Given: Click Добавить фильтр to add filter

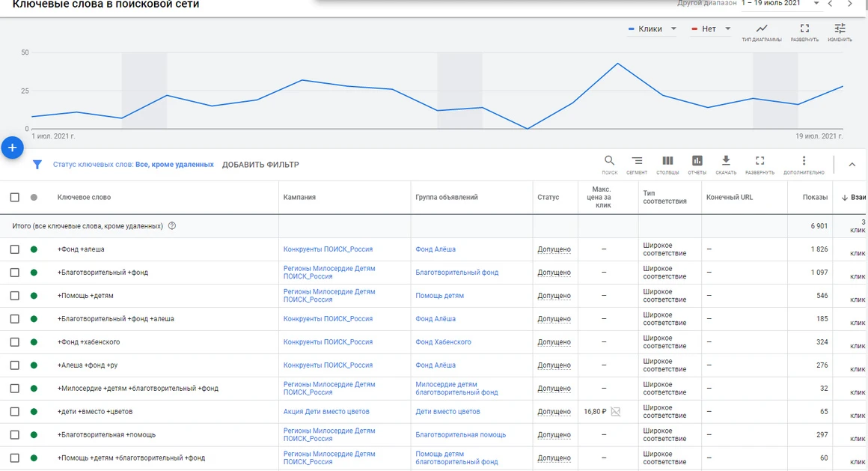Looking at the screenshot, I should (x=260, y=165).
